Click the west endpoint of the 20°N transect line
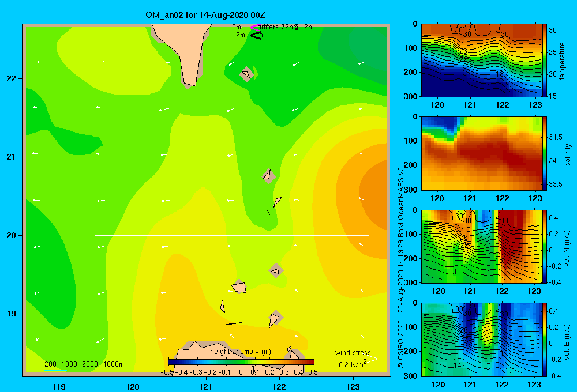Viewport: 577px width, 392px height. click(96, 235)
